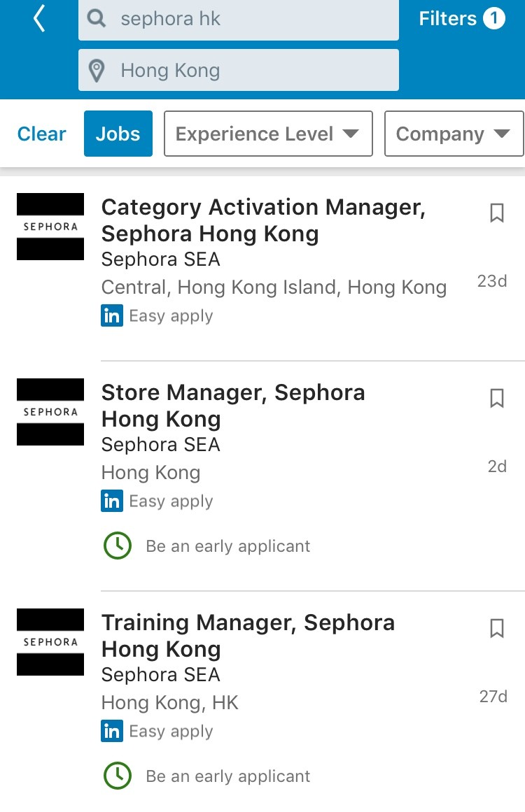Open the Filters panel

461,19
